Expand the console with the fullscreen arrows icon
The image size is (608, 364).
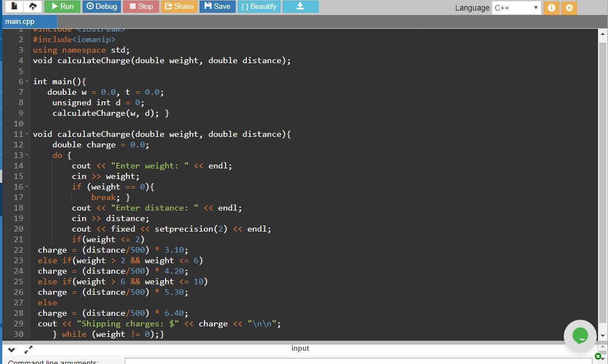tap(28, 349)
